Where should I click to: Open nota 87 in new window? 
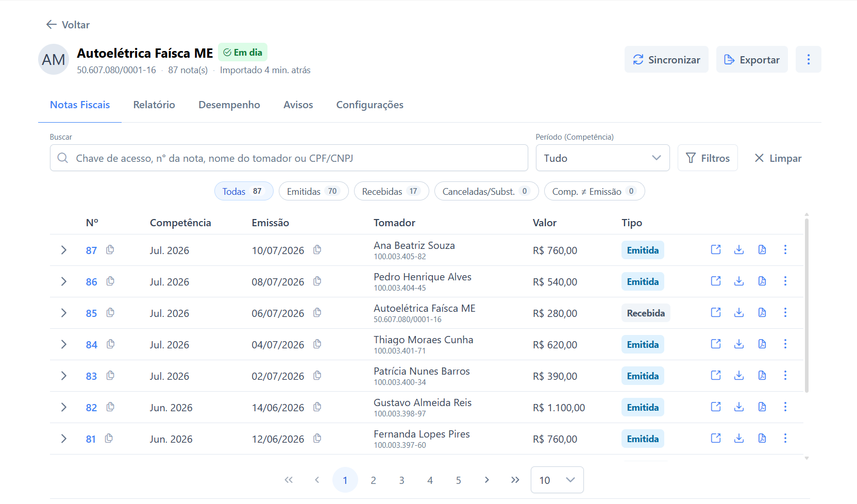click(x=716, y=250)
